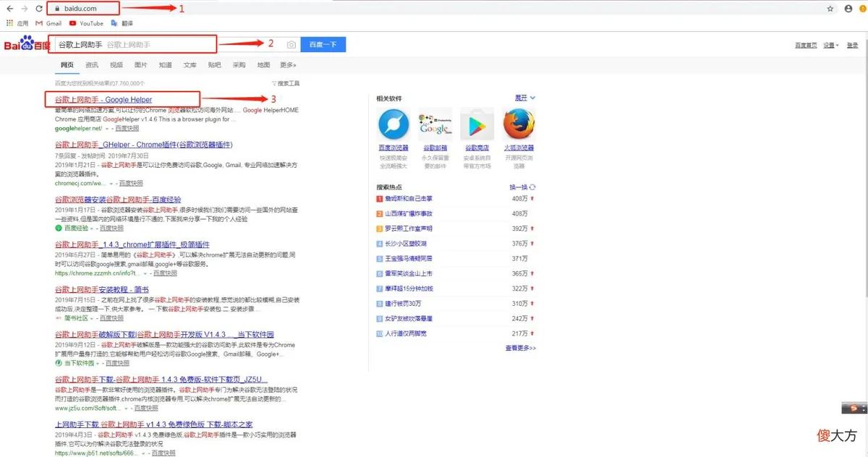Switch to the 采购 tab

(239, 65)
